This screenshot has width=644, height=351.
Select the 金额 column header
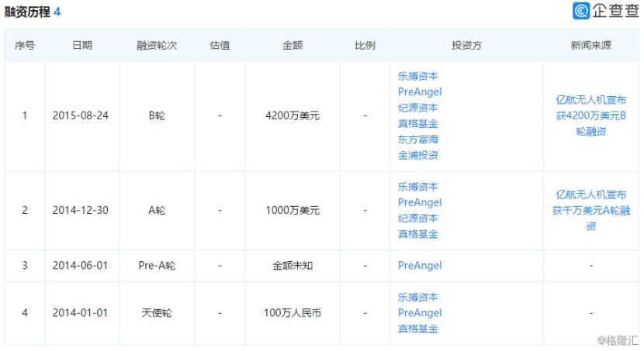coord(293,45)
